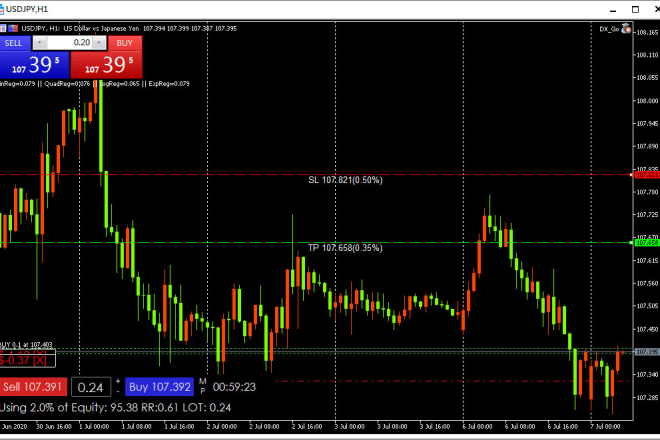The height and width of the screenshot is (440, 660).
Task: Increase volume with the up arrow
Action: (x=99, y=43)
